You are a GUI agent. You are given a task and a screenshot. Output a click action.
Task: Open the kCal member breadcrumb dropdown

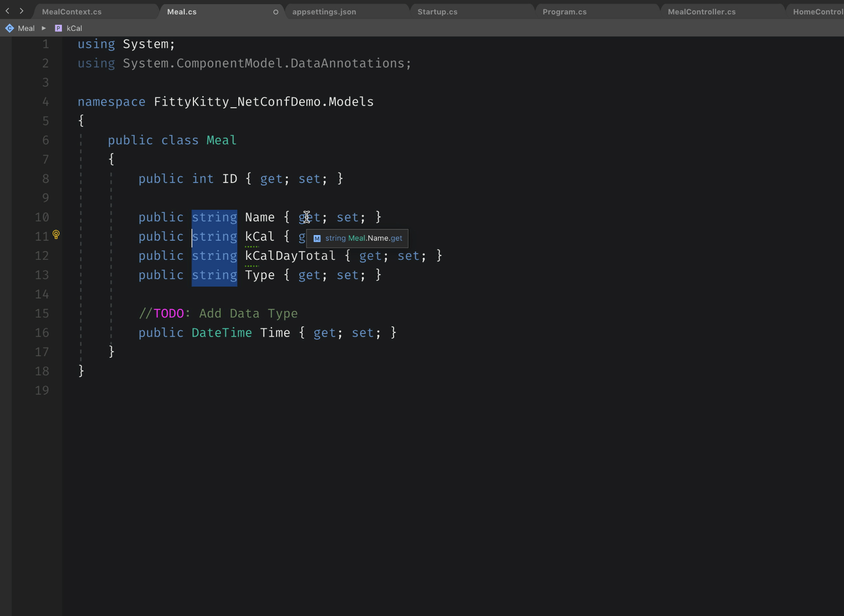74,28
